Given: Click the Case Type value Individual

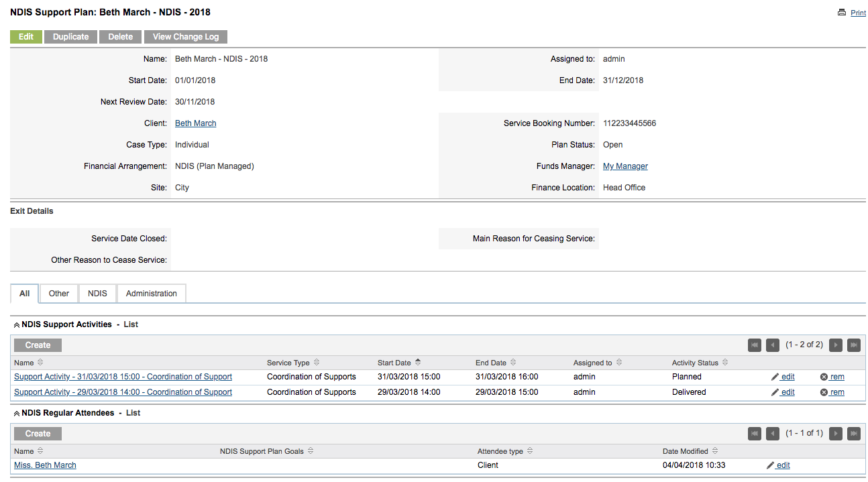Looking at the screenshot, I should [x=192, y=145].
